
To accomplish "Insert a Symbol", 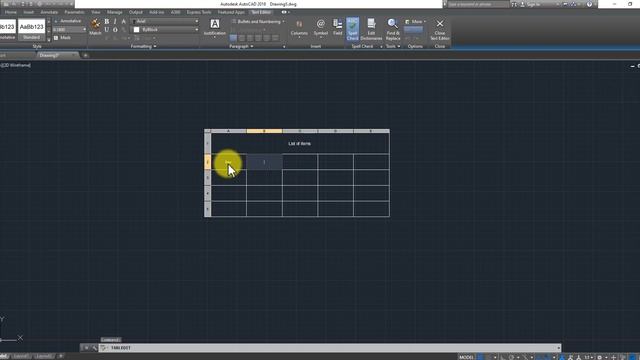I will pos(320,29).
